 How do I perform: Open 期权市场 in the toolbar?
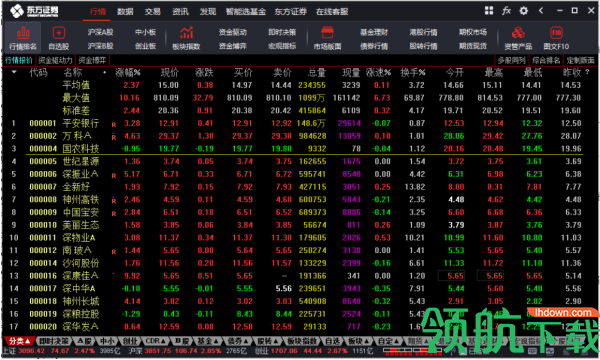click(x=473, y=32)
